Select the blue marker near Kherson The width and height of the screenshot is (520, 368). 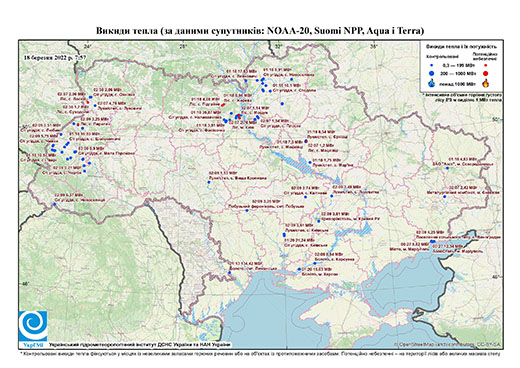pos(299,269)
